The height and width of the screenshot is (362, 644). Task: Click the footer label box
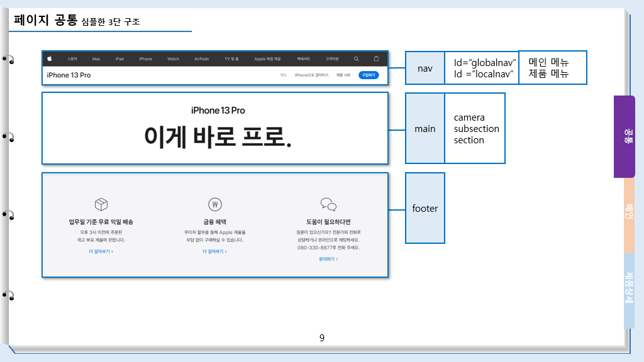[x=425, y=208]
